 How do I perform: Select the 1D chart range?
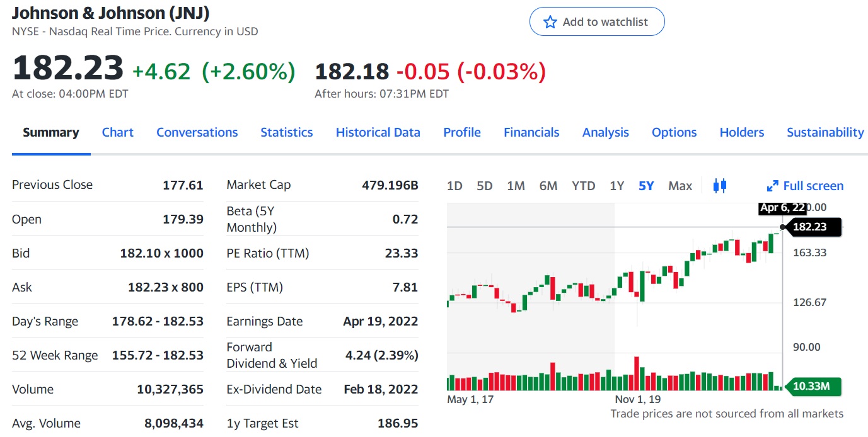(454, 186)
